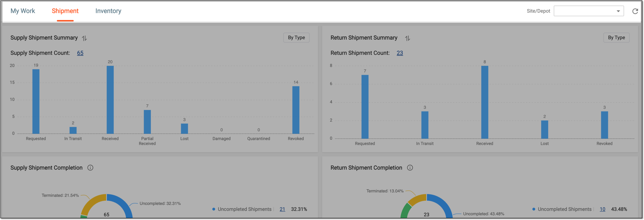Viewport: 644px width, 220px height.
Task: Select the return Revoked bar with value 3
Action: 604,125
